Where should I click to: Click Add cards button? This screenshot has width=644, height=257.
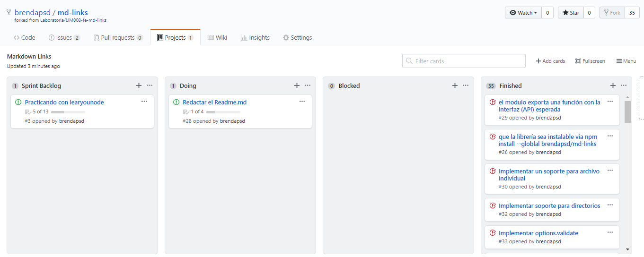pos(550,61)
